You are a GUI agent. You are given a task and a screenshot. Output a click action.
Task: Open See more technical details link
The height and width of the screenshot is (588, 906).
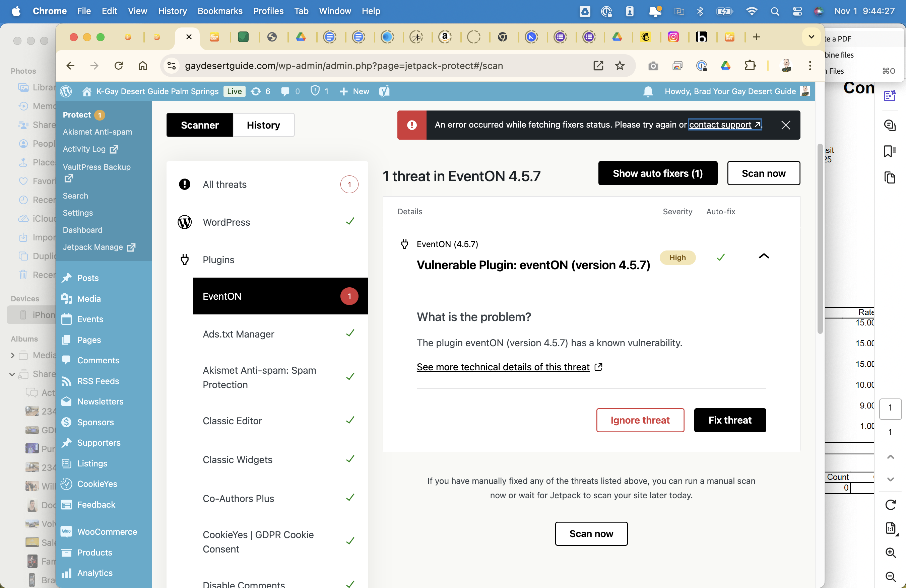click(510, 367)
